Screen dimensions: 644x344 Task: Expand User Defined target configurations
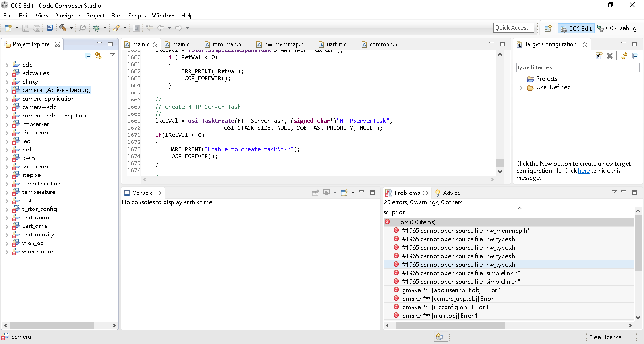pos(521,88)
